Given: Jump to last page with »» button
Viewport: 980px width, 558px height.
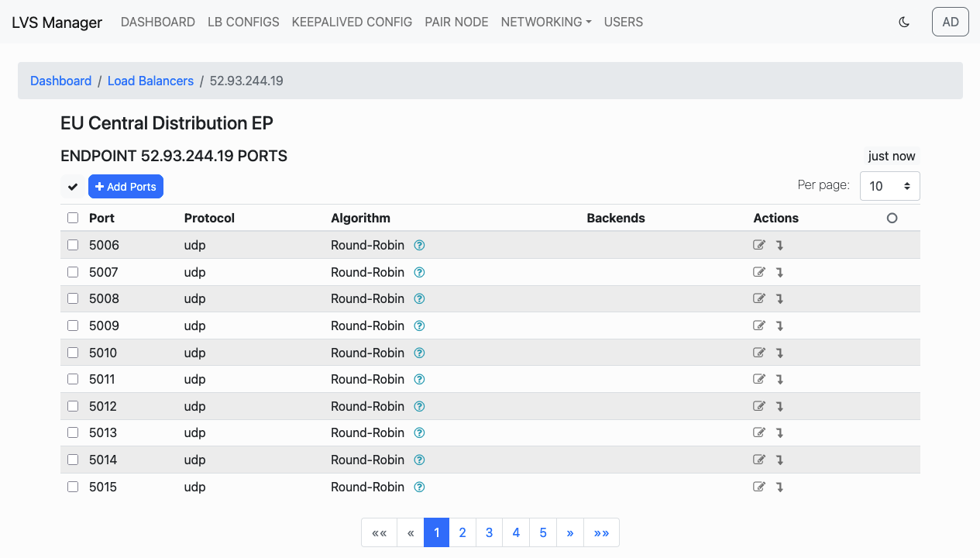Looking at the screenshot, I should [601, 532].
